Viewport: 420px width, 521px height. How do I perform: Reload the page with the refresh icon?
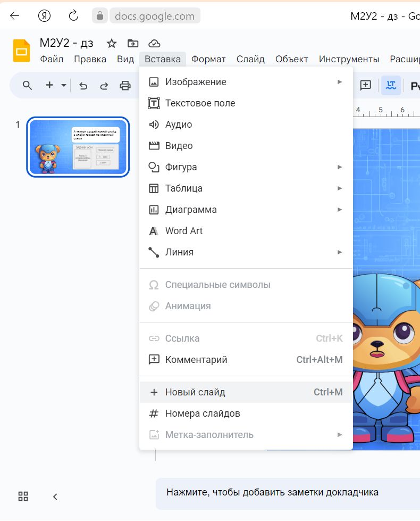point(73,15)
